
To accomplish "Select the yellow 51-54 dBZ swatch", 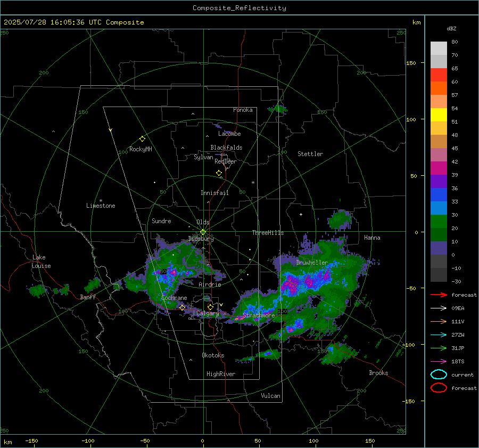I will 439,115.
